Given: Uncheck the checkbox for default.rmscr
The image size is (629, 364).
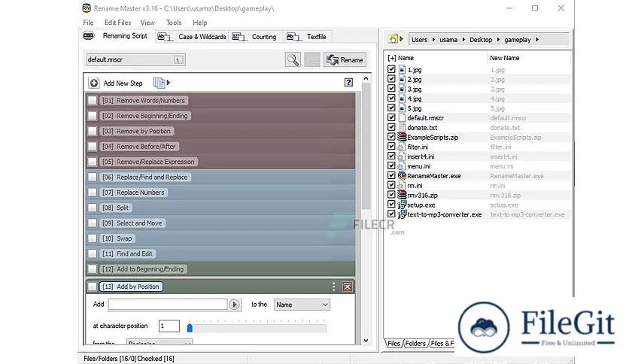Looking at the screenshot, I should [391, 117].
